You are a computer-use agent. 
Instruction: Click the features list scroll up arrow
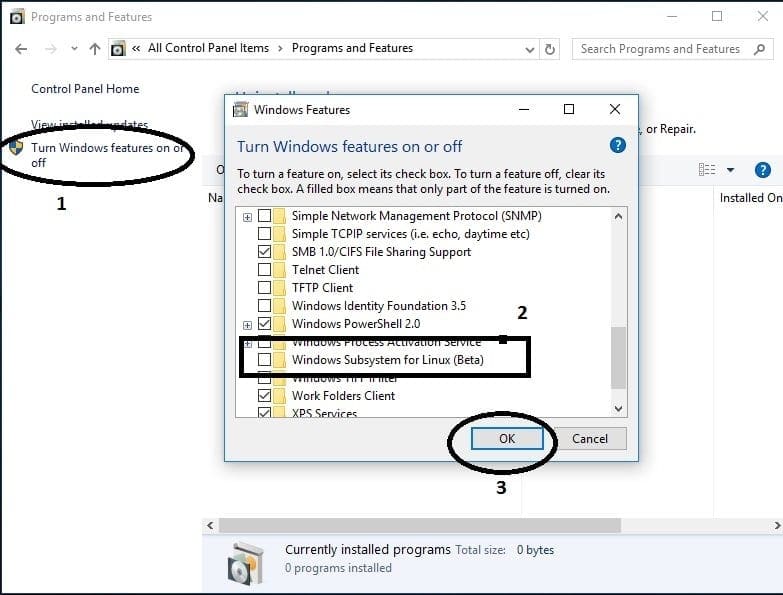pyautogui.click(x=618, y=216)
